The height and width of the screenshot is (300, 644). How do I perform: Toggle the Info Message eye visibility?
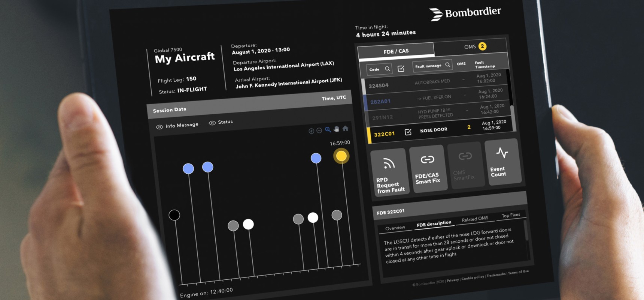tap(160, 127)
